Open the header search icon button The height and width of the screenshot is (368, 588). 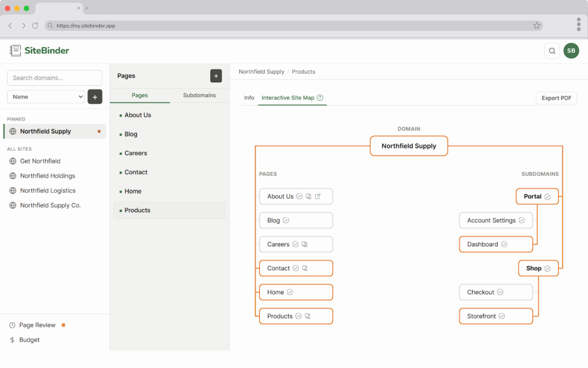click(552, 51)
